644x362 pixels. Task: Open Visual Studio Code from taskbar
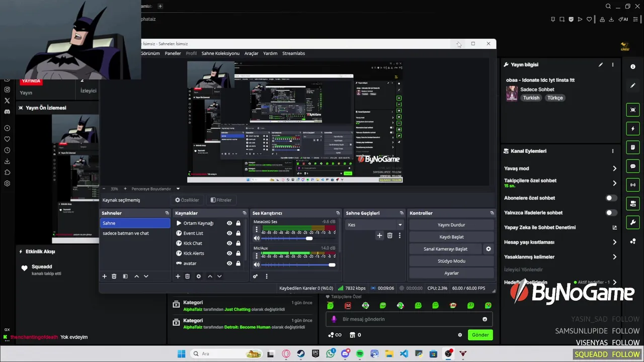coord(404,354)
